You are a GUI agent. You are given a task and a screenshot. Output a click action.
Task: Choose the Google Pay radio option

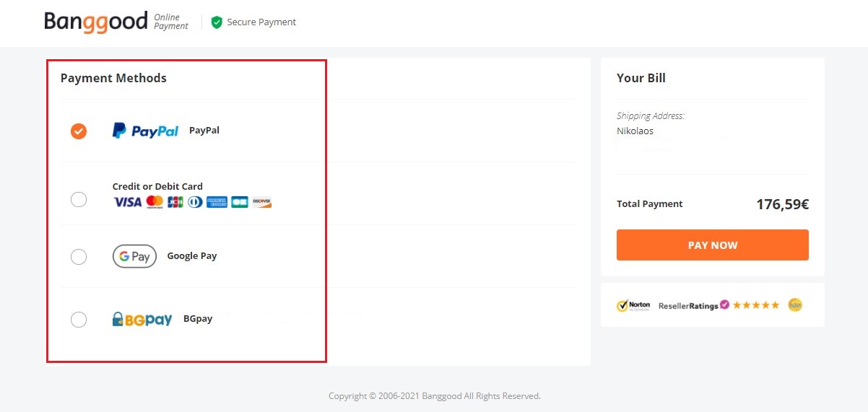coord(79,257)
